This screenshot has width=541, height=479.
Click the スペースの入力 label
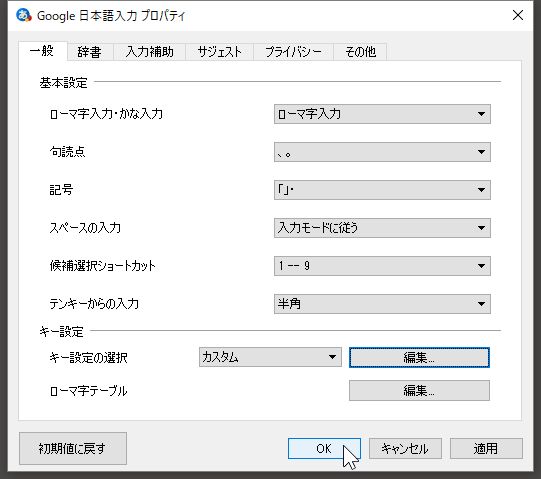[x=85, y=228]
